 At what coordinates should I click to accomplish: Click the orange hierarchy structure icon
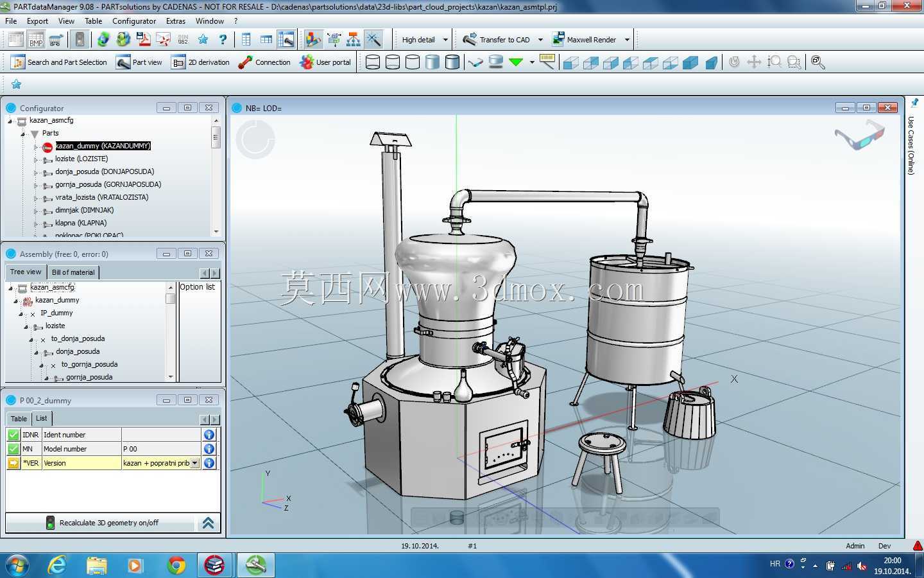point(354,40)
